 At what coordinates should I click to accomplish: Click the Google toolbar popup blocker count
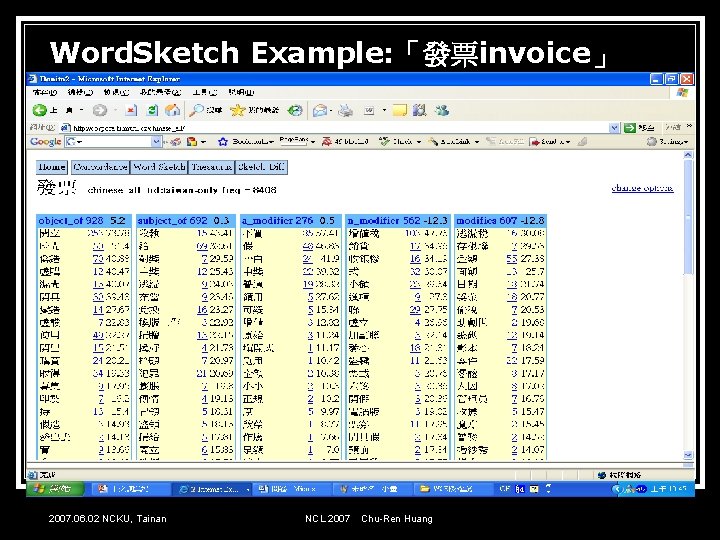(345, 141)
